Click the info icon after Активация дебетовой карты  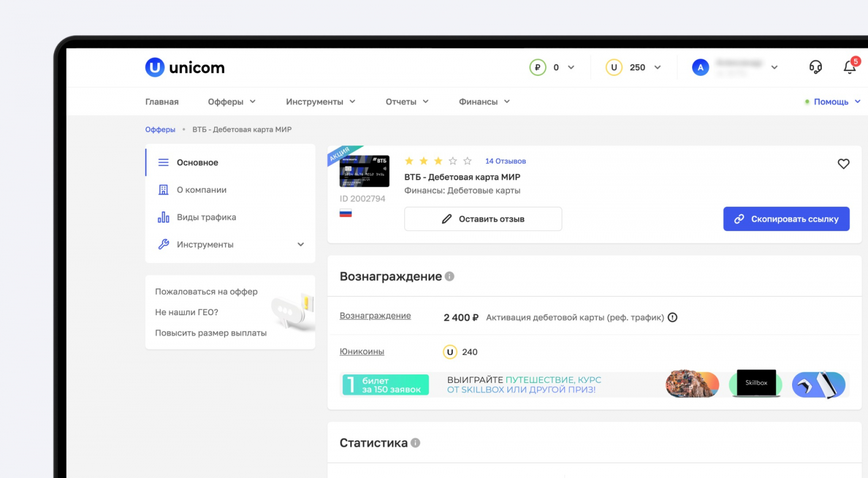coord(673,317)
